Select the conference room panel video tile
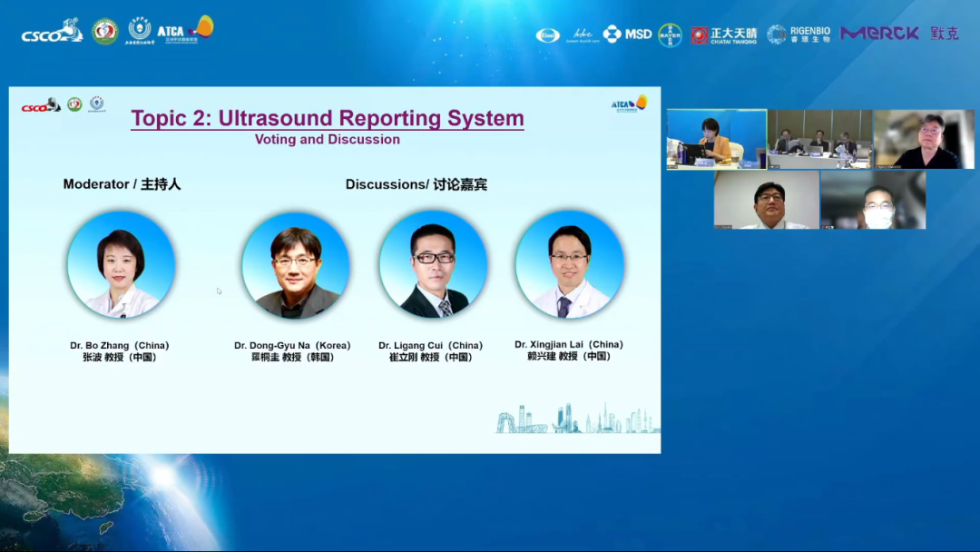 [819, 140]
